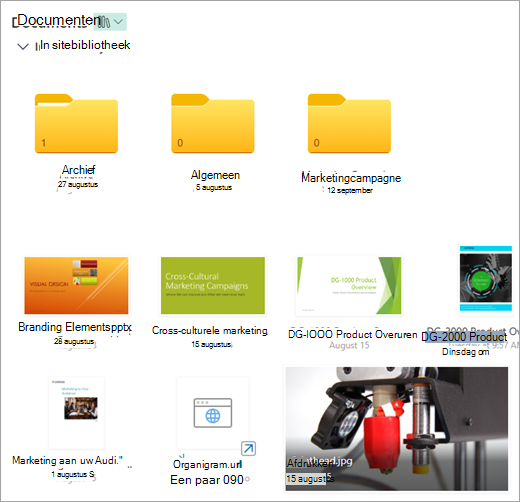
Task: Click the In sitebibliotheek label
Action: 85,45
